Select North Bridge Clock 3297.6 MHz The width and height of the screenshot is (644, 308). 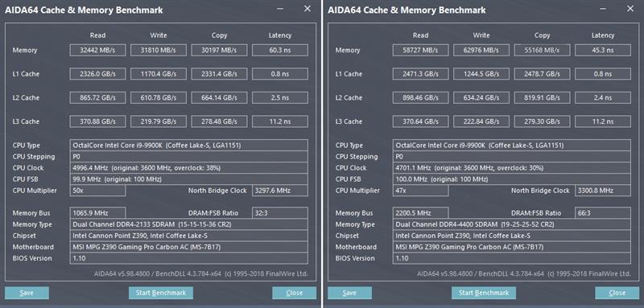pos(279,191)
